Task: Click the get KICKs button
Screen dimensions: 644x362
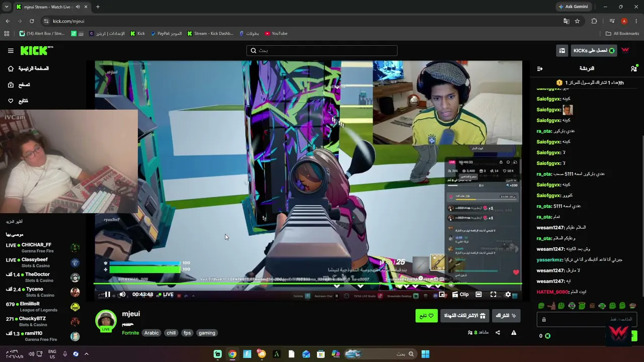Action: point(594,50)
